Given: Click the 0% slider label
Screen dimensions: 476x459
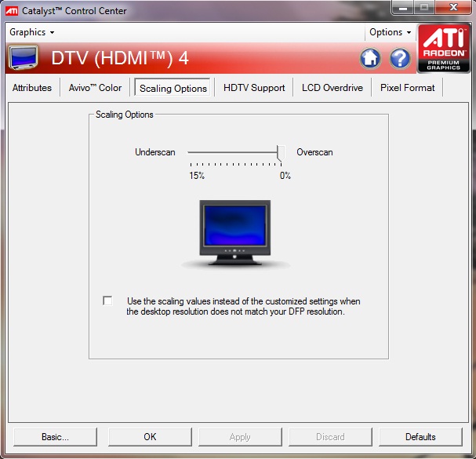Looking at the screenshot, I should pyautogui.click(x=285, y=175).
